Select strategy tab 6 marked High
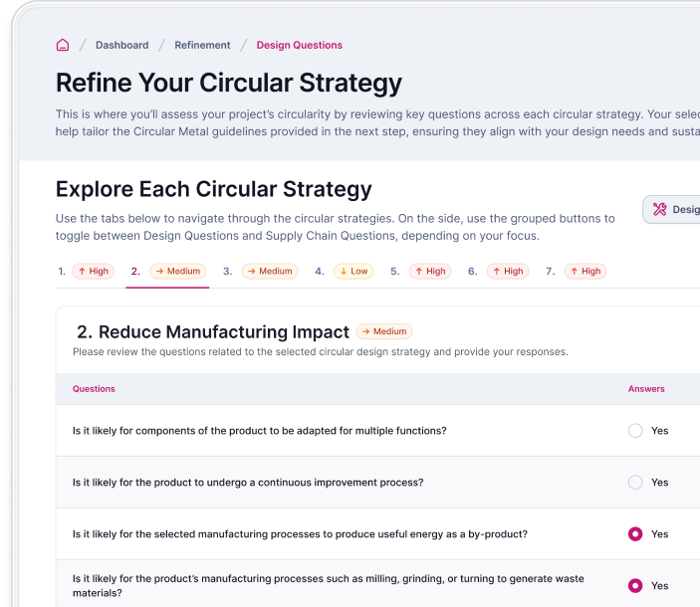The height and width of the screenshot is (607, 700). pyautogui.click(x=497, y=271)
